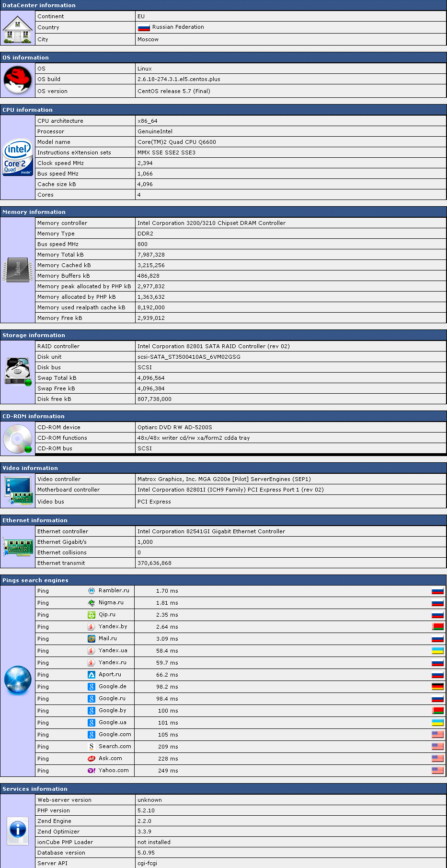
Task: Click the Yandex.ua favicon
Action: pyautogui.click(x=92, y=651)
